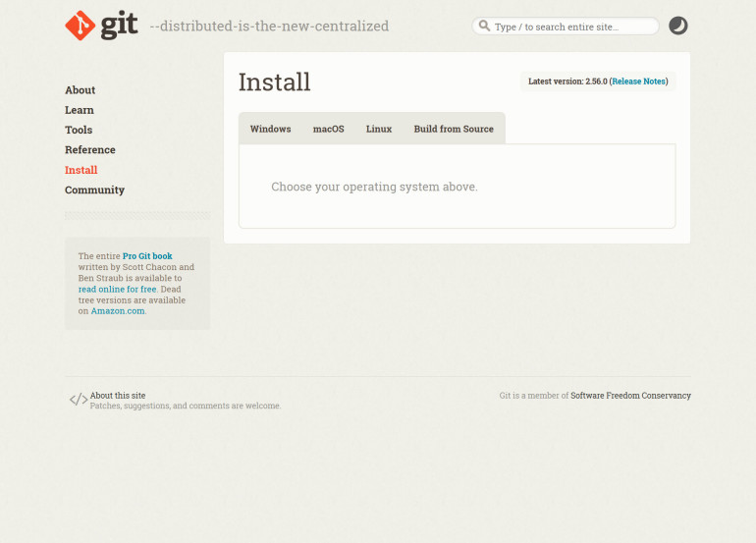The image size is (756, 543).
Task: Switch to the macOS tab
Action: tap(328, 129)
